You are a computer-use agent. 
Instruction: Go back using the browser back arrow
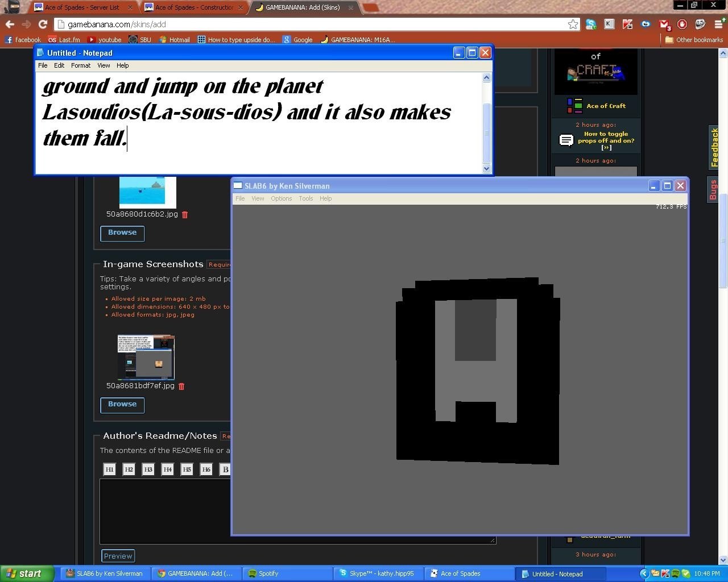coord(10,24)
